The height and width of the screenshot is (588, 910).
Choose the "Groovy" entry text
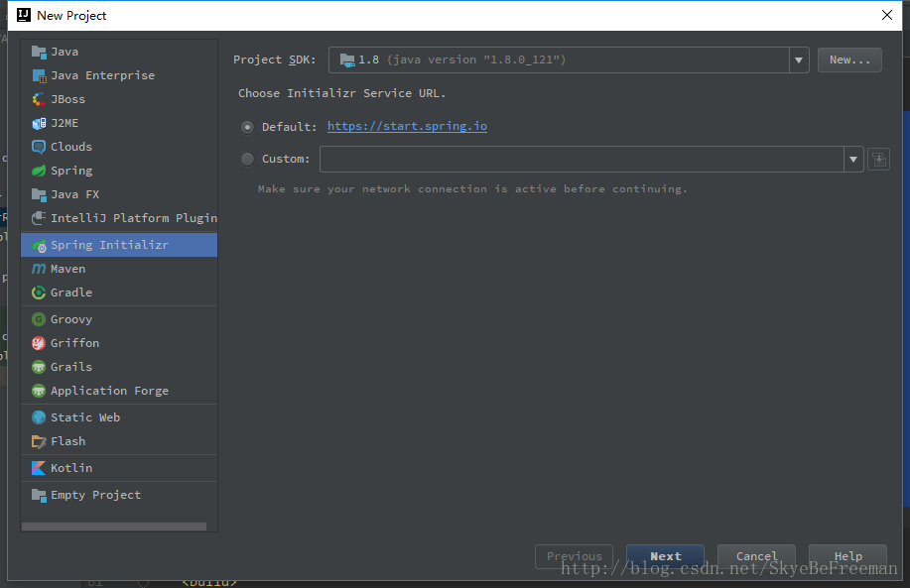[x=71, y=319]
